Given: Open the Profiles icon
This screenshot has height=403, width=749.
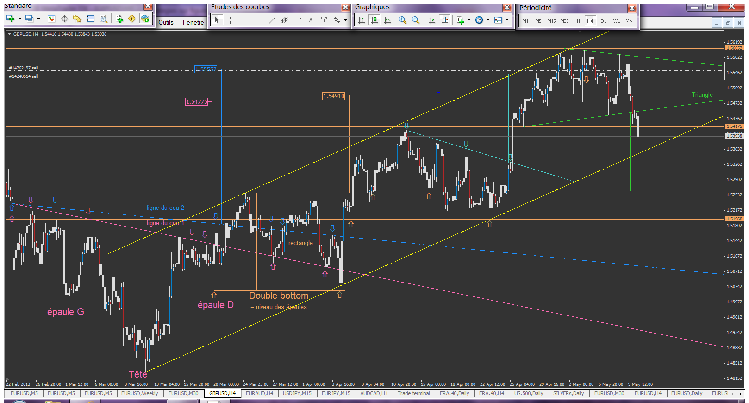Looking at the screenshot, I should click(x=29, y=19).
